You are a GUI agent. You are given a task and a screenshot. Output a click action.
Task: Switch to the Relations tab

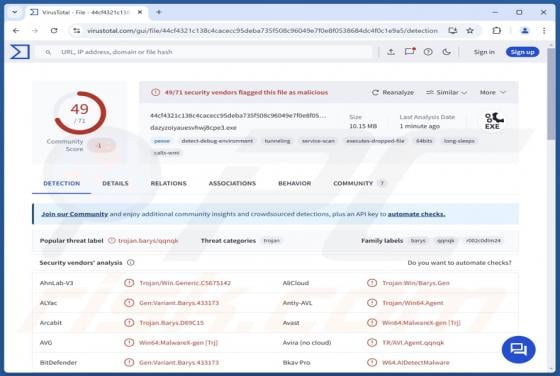point(168,183)
